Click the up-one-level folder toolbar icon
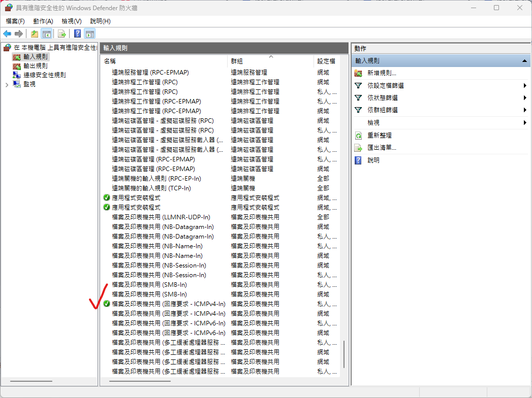This screenshot has width=532, height=398. tap(34, 34)
